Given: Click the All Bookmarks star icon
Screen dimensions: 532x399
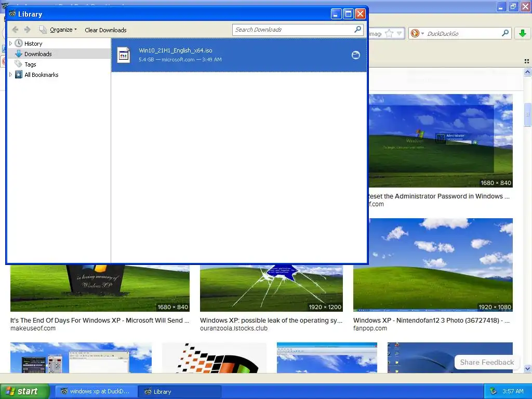Looking at the screenshot, I should pyautogui.click(x=19, y=75).
